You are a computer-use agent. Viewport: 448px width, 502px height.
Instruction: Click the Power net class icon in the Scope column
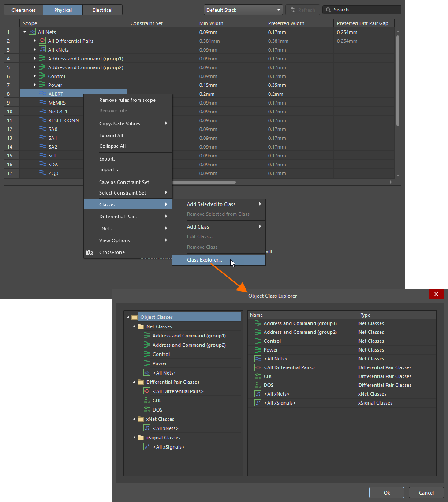(x=42, y=85)
